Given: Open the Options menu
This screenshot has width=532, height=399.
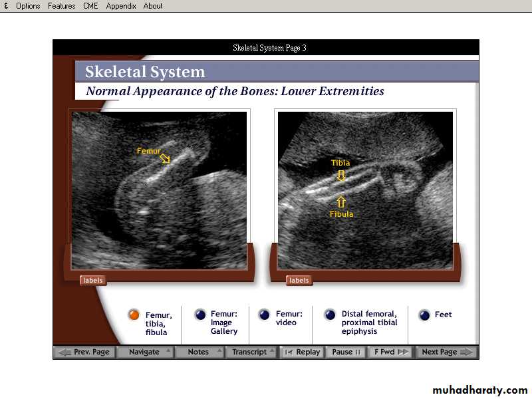Looking at the screenshot, I should pyautogui.click(x=28, y=6).
